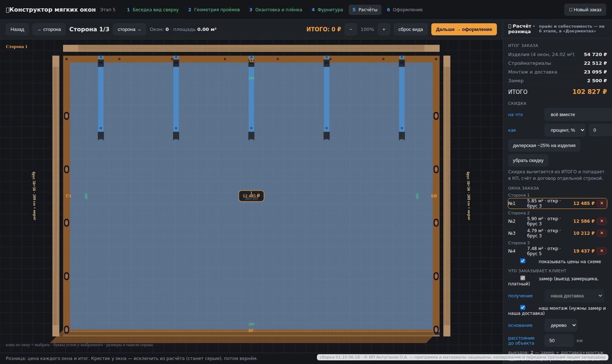The width and height of the screenshot is (612, 364).
Task: Click the "Сторона 1/3" heading
Action: coord(89,29)
